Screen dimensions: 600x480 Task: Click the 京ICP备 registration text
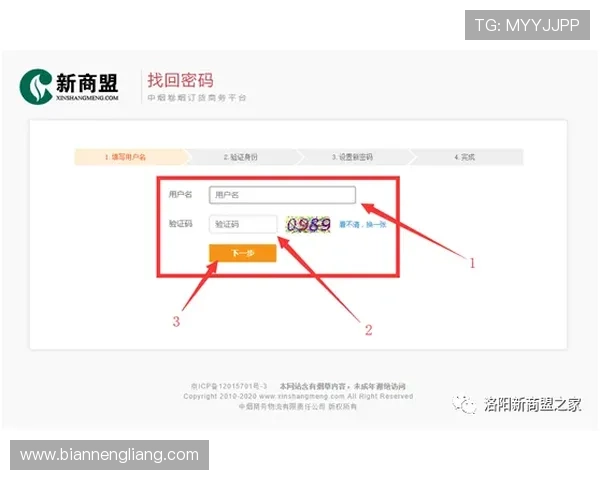229,386
